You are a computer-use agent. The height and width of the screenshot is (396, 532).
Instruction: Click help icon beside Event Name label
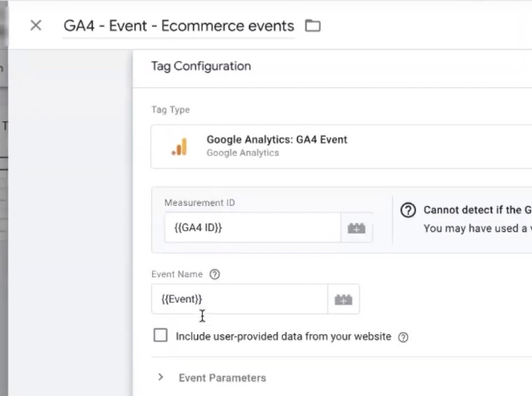pyautogui.click(x=215, y=275)
